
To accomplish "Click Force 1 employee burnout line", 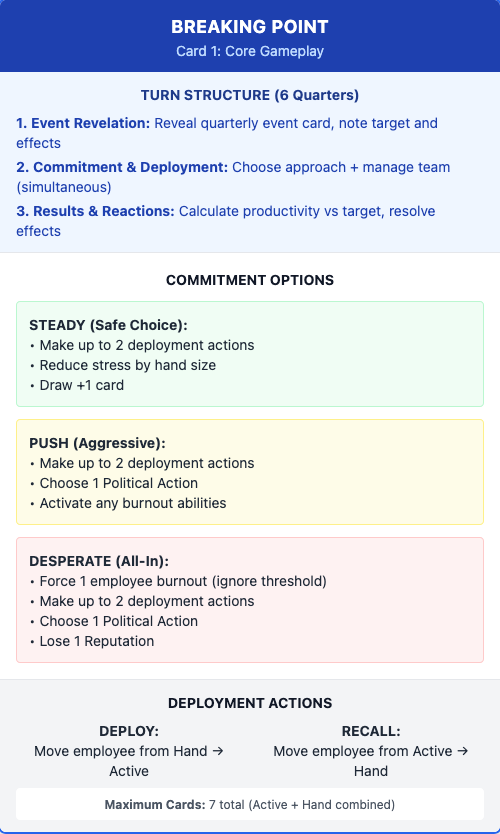I will pyautogui.click(x=178, y=581).
